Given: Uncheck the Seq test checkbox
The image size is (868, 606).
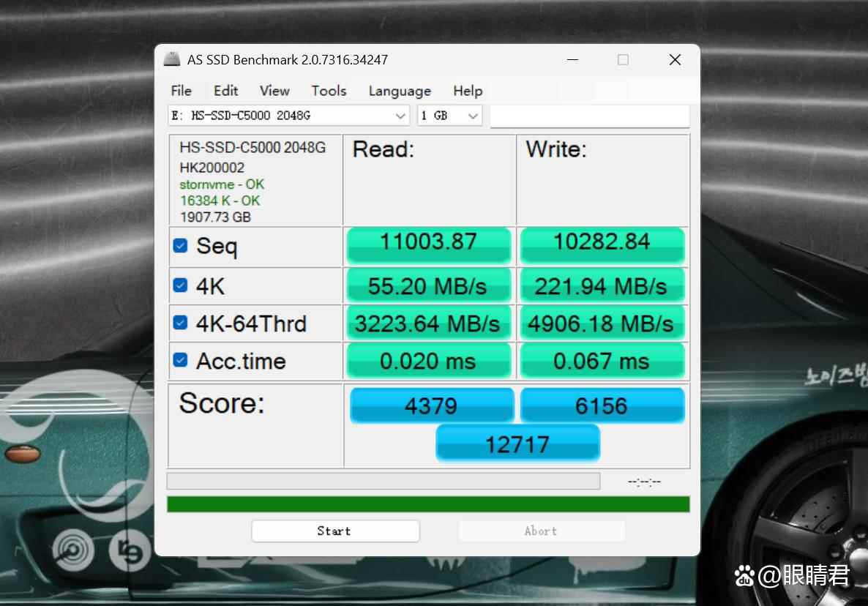Looking at the screenshot, I should 180,245.
